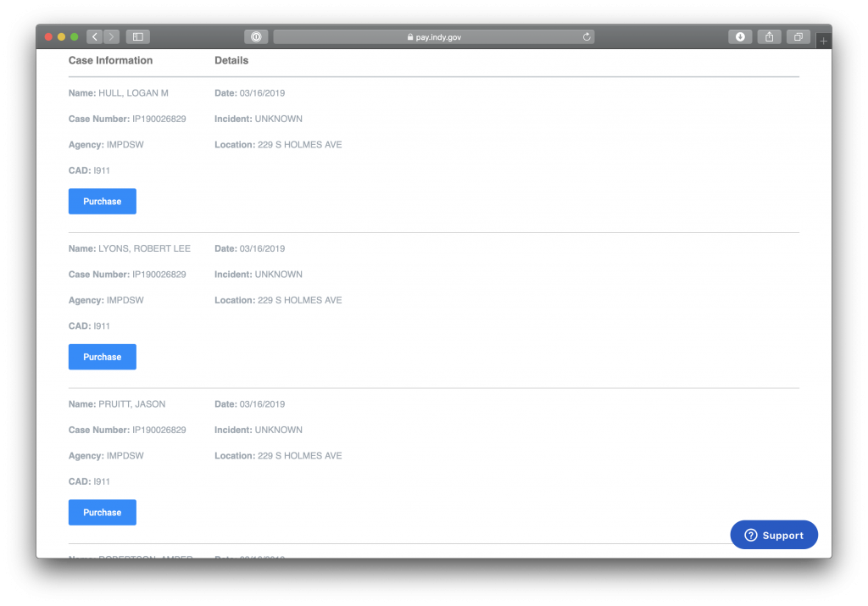Image resolution: width=868 pixels, height=606 pixels.
Task: Go back to the previous page
Action: 94,37
